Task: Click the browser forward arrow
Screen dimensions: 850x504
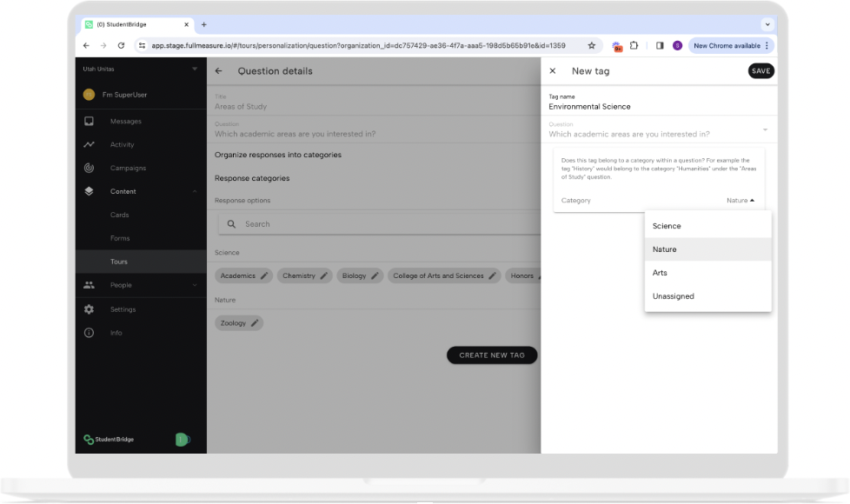Action: 103,45
